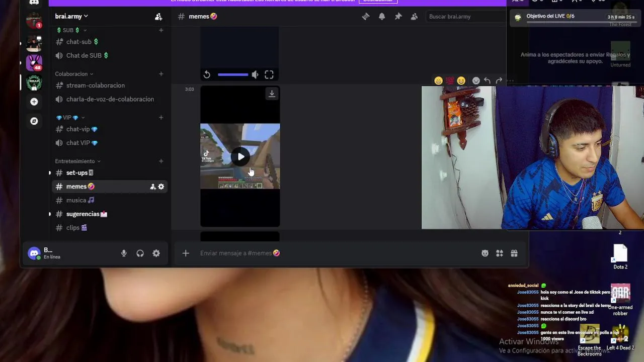Join charla-de-voz-de-colaboracion voice channel
The height and width of the screenshot is (362, 644).
(x=110, y=99)
